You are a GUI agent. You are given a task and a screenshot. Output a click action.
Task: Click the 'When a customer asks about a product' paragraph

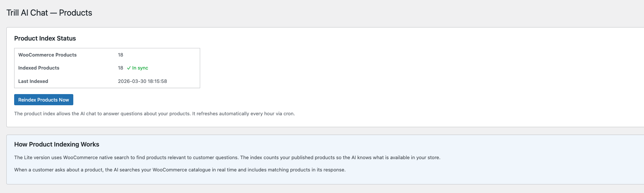(180, 170)
